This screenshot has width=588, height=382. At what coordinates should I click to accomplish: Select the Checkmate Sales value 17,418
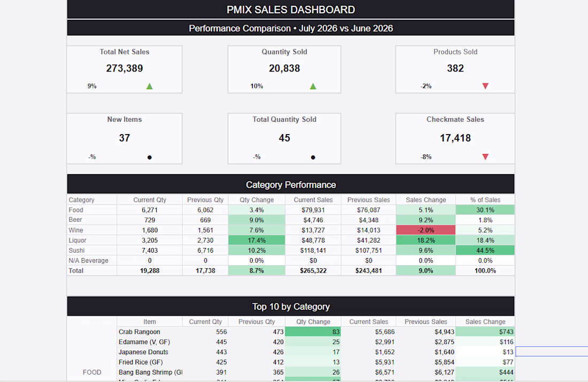[455, 138]
